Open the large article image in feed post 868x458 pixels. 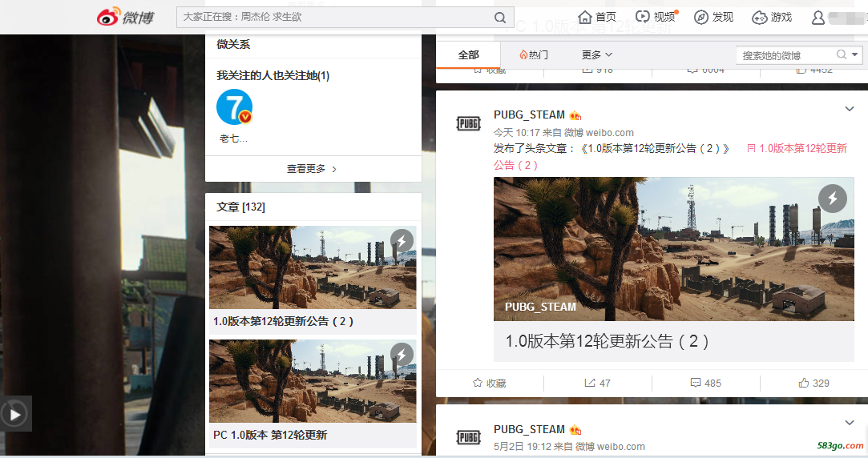tap(674, 249)
